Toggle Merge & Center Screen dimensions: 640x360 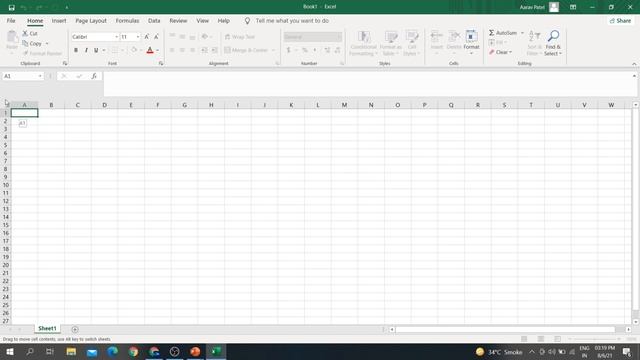pos(246,50)
